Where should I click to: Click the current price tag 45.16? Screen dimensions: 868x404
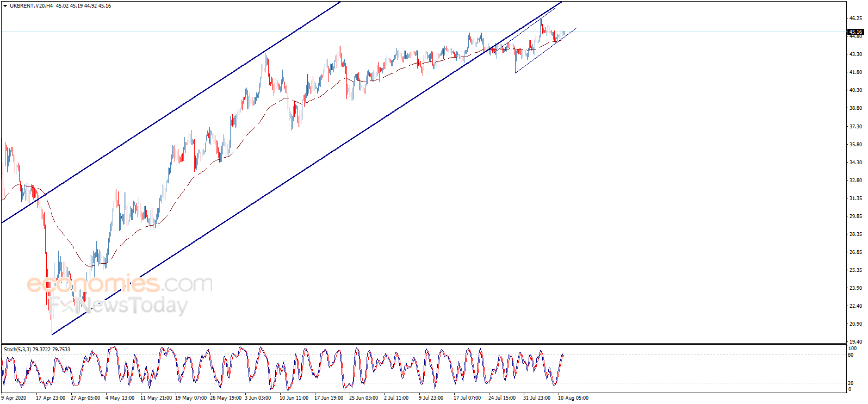pos(855,32)
